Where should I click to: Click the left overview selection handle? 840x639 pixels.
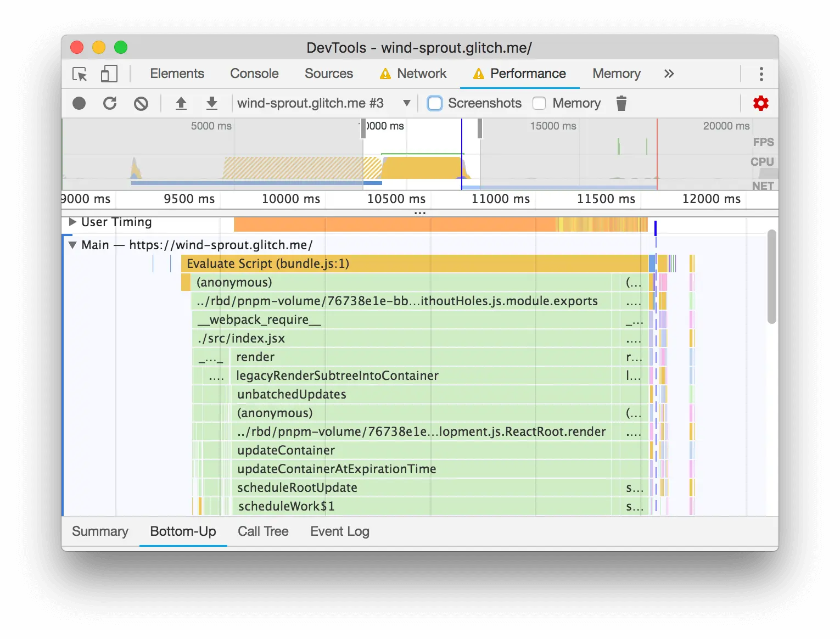[363, 129]
